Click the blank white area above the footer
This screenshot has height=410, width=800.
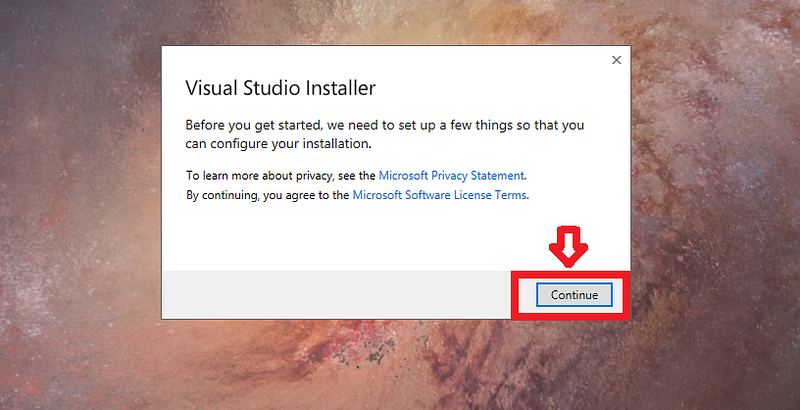pos(337,237)
